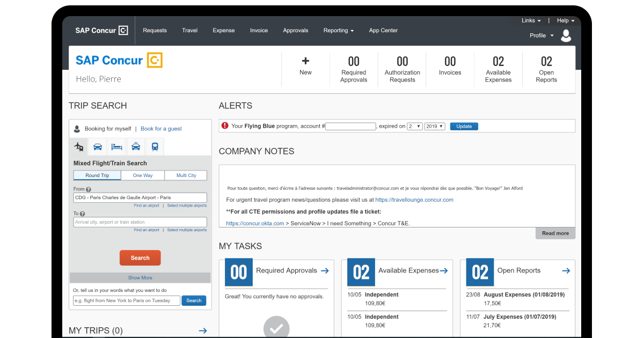644x338 pixels.
Task: Open the App Center tab
Action: (x=383, y=31)
